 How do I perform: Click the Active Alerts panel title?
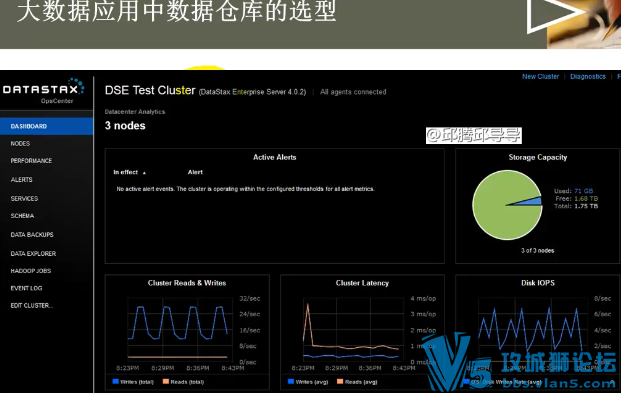coord(274,157)
